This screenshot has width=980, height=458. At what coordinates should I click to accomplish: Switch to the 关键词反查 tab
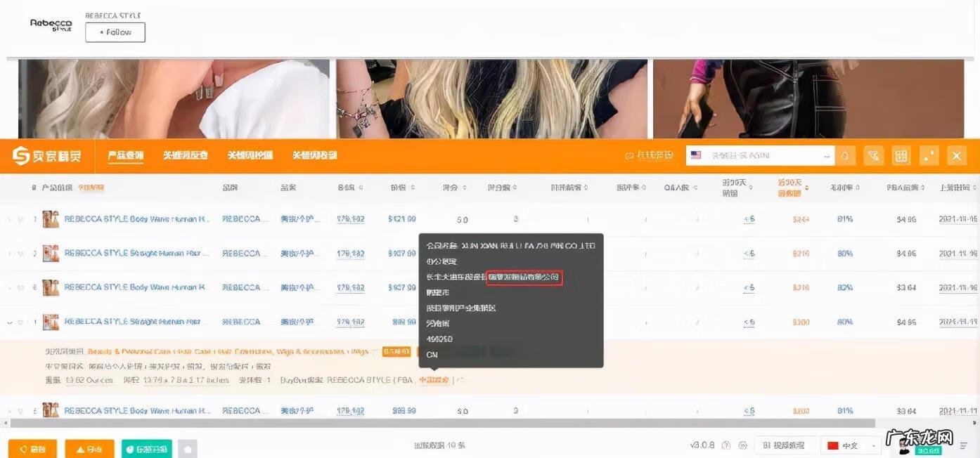[185, 155]
